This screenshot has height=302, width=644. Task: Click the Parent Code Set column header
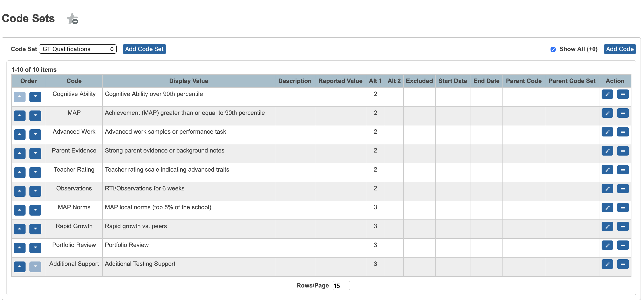coord(572,81)
